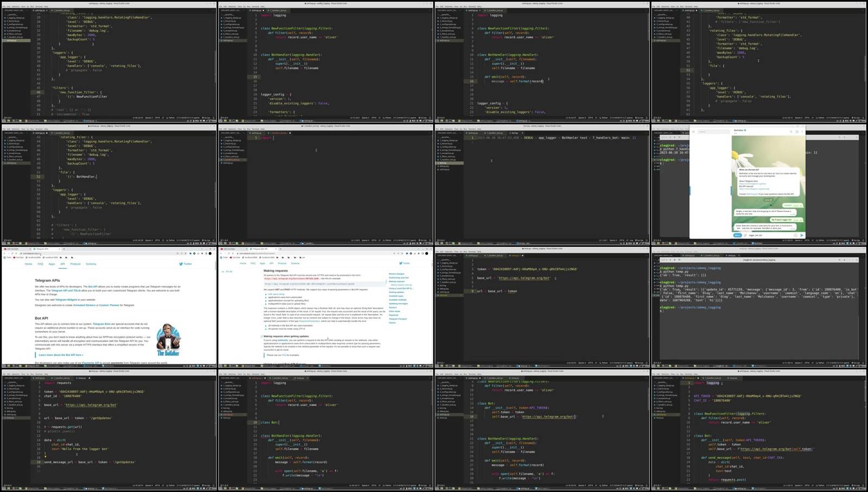Click the Telegram Search input field

click(713, 131)
